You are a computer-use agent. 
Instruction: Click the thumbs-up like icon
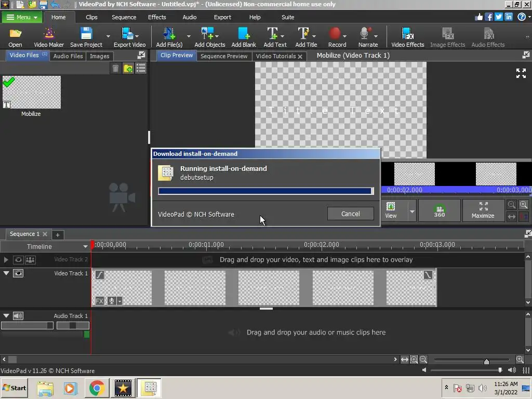coord(478,17)
